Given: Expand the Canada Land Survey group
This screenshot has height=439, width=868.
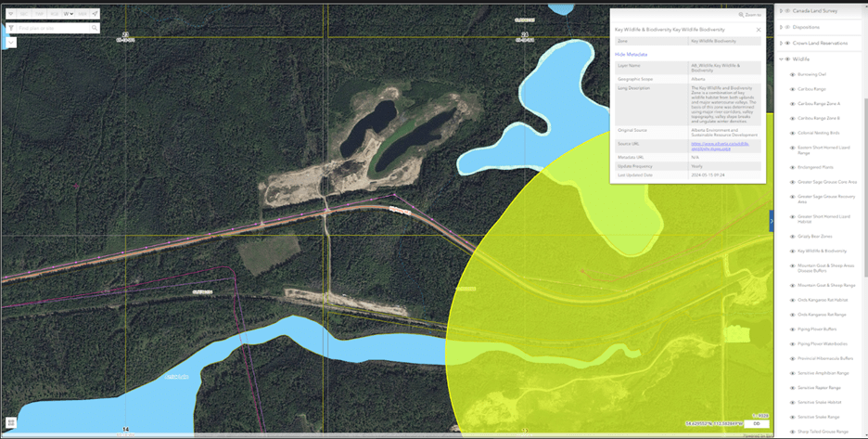Looking at the screenshot, I should click(782, 11).
